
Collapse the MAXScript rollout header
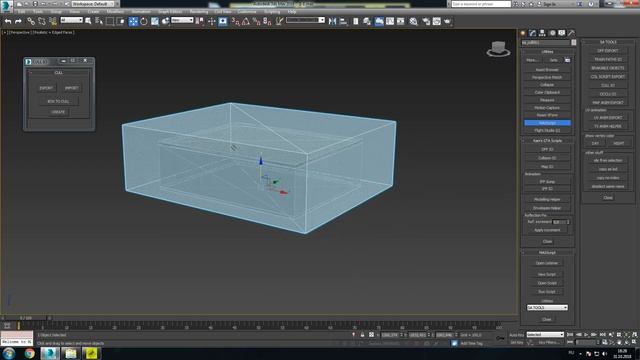(547, 253)
